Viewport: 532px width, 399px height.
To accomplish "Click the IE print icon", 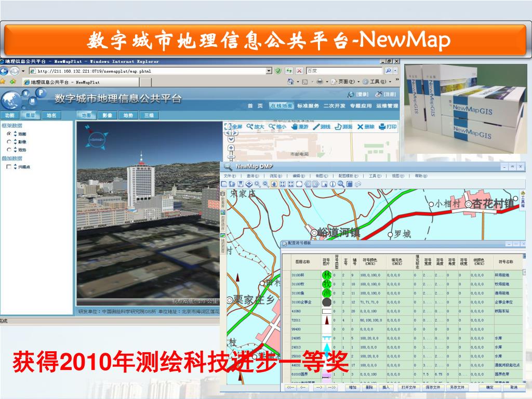I will pos(320,82).
